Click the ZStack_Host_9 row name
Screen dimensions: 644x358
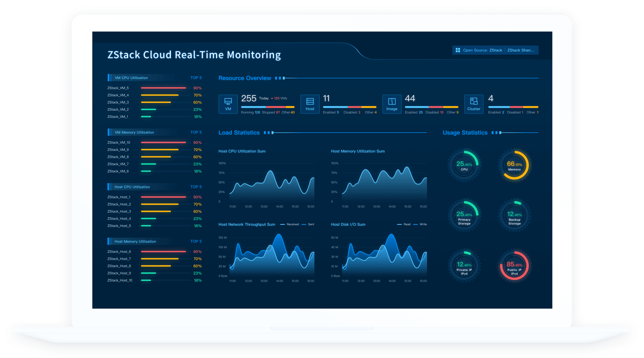(119, 273)
